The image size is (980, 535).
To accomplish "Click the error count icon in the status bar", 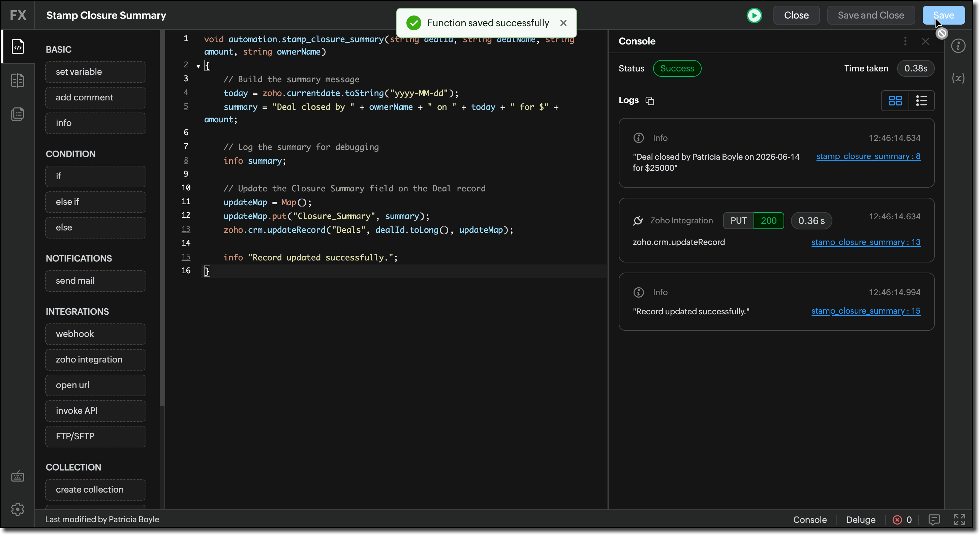I will 897,520.
